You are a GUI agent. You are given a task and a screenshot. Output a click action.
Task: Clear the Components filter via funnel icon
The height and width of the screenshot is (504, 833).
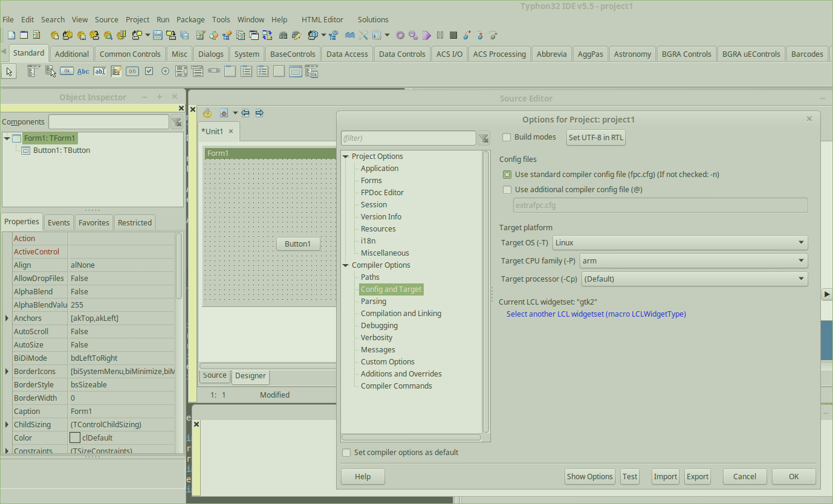point(177,122)
